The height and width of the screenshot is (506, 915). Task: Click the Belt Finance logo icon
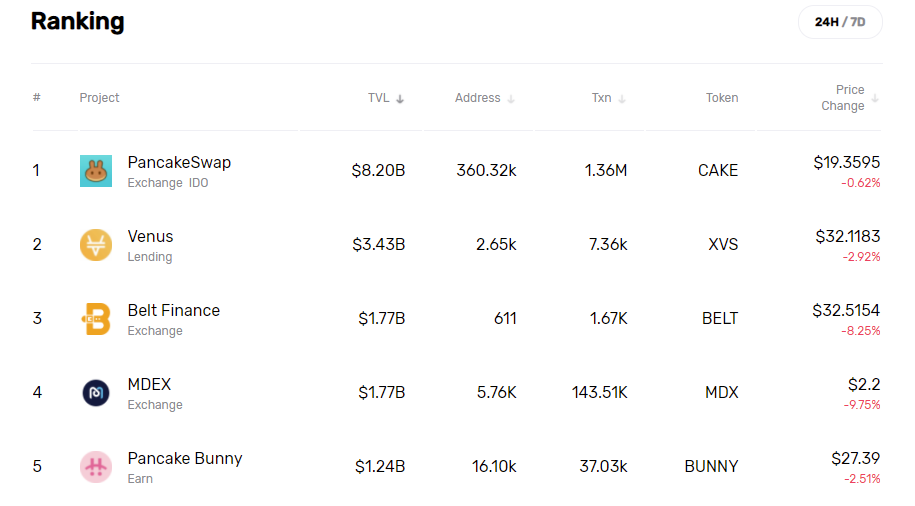pos(96,319)
